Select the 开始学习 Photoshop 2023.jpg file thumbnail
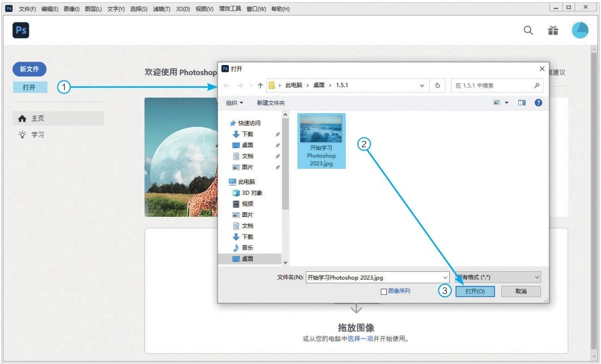 pos(321,140)
